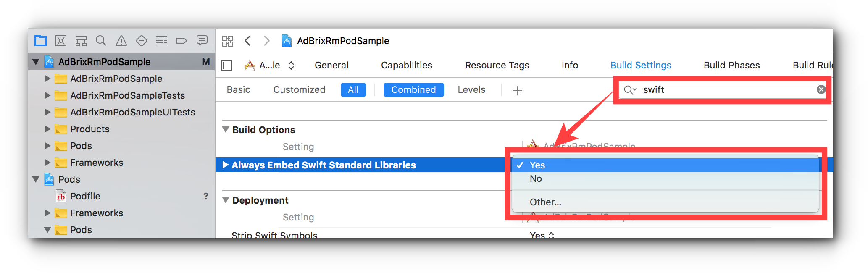Click the related items grid icon
The height and width of the screenshot is (273, 868).
(228, 41)
